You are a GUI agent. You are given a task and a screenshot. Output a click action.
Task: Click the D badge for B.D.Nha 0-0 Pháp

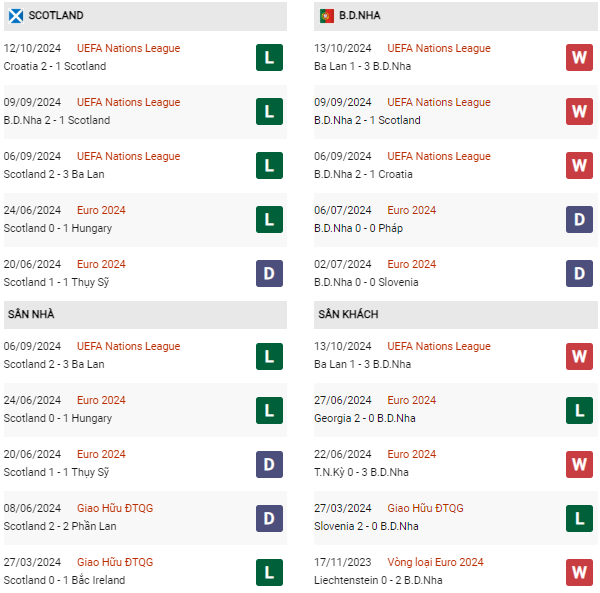coord(579,220)
